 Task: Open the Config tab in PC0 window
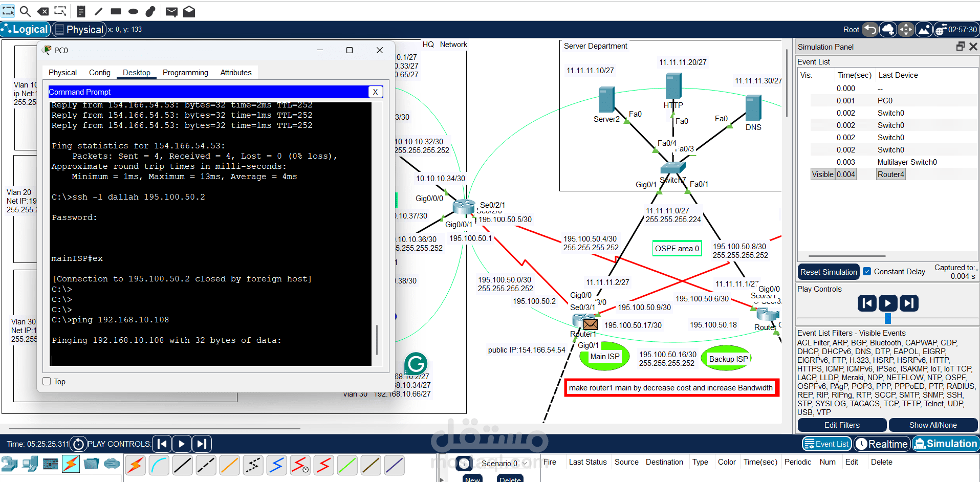click(100, 73)
